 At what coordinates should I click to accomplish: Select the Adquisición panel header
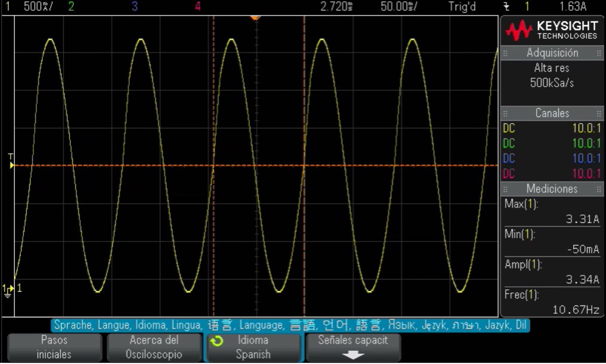pyautogui.click(x=552, y=53)
